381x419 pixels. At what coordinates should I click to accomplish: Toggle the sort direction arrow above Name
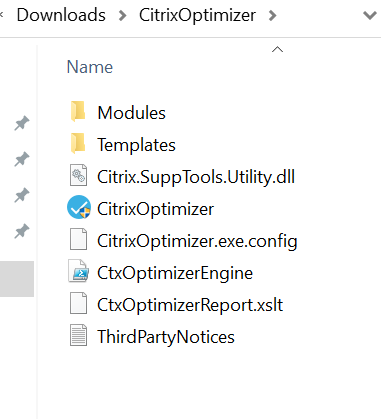click(x=277, y=50)
